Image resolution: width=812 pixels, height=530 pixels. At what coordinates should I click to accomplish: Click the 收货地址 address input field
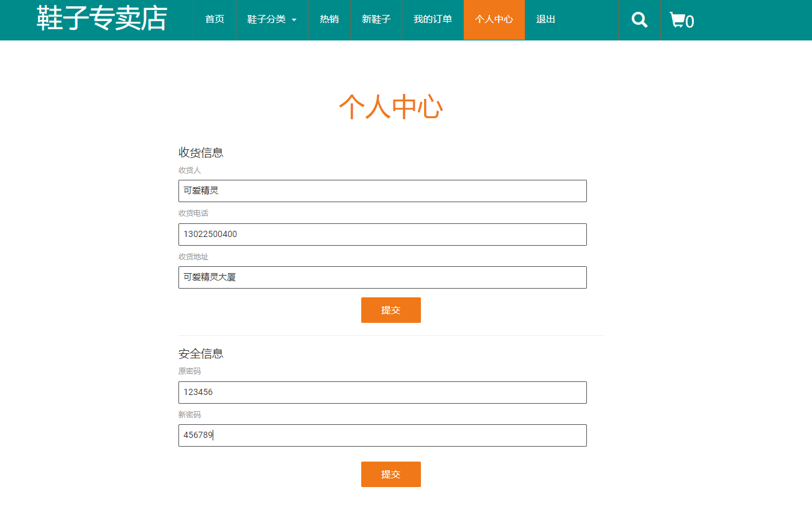(382, 277)
